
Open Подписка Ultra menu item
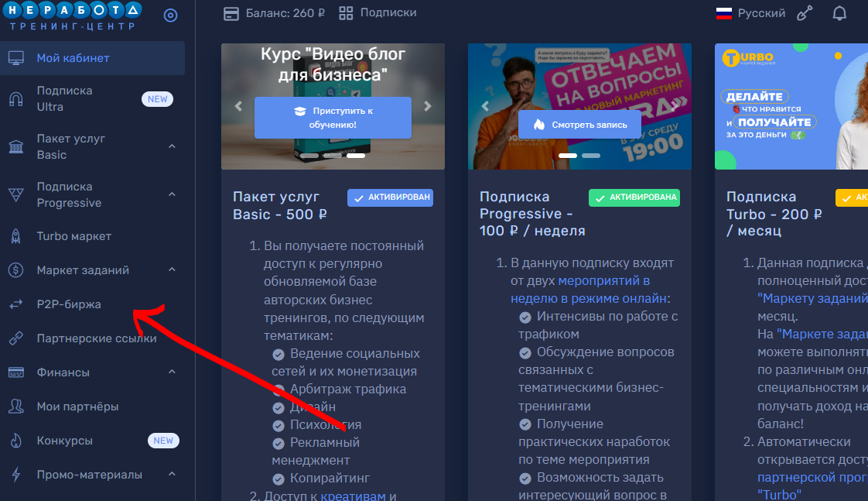click(x=92, y=98)
